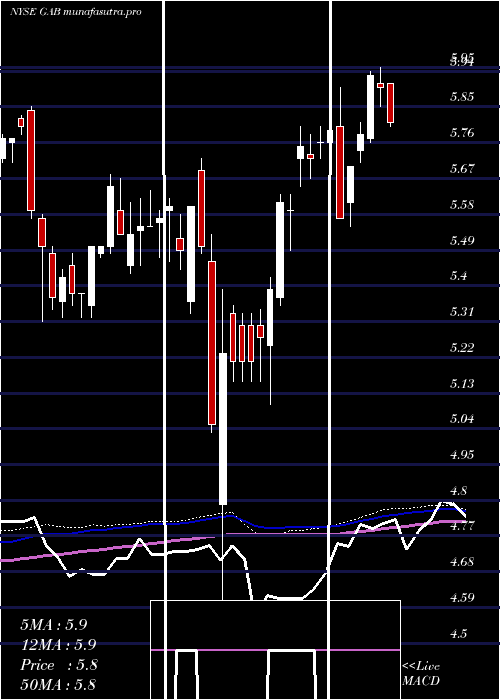Select the 5.31 price axis label

(x=462, y=312)
